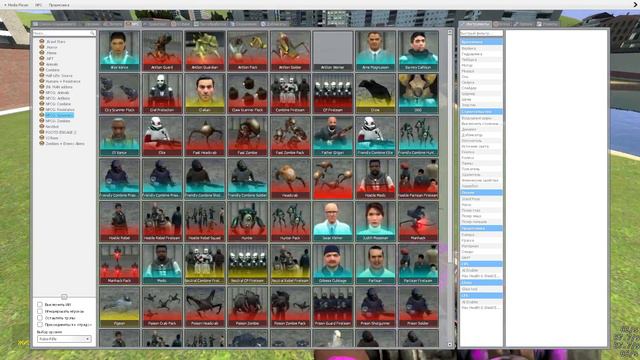The width and height of the screenshot is (640, 360).
Task: Open the MFCG: Animals category
Action: [57, 93]
